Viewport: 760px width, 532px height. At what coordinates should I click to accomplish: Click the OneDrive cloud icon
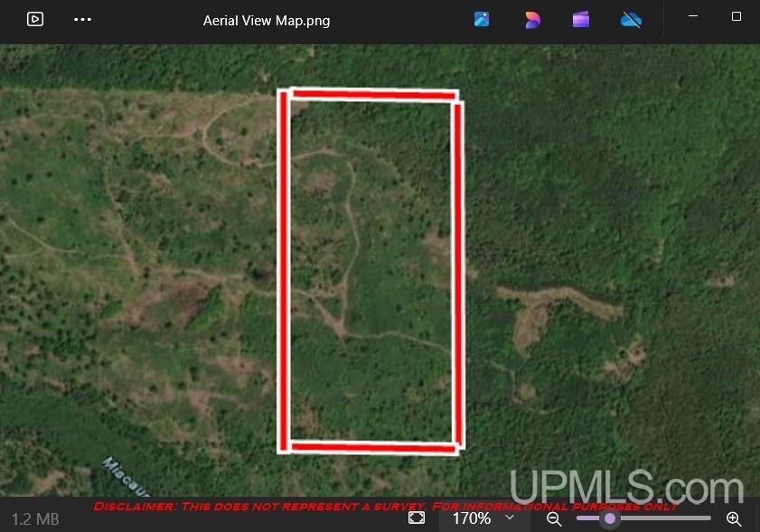pyautogui.click(x=631, y=20)
